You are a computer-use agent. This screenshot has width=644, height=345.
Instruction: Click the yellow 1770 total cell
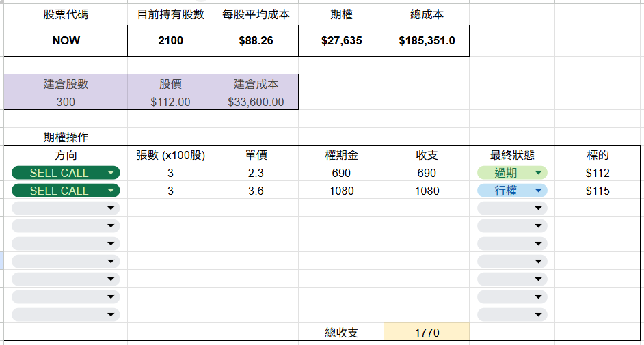tap(427, 332)
